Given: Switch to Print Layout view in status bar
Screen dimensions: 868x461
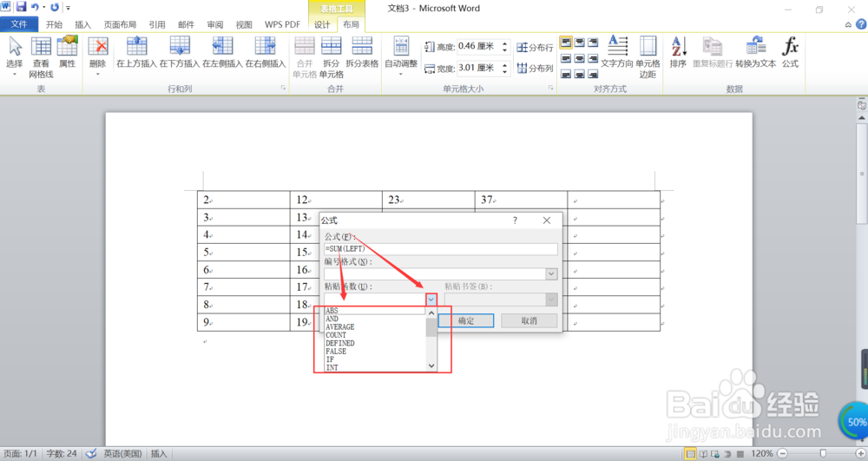Looking at the screenshot, I should [690, 454].
